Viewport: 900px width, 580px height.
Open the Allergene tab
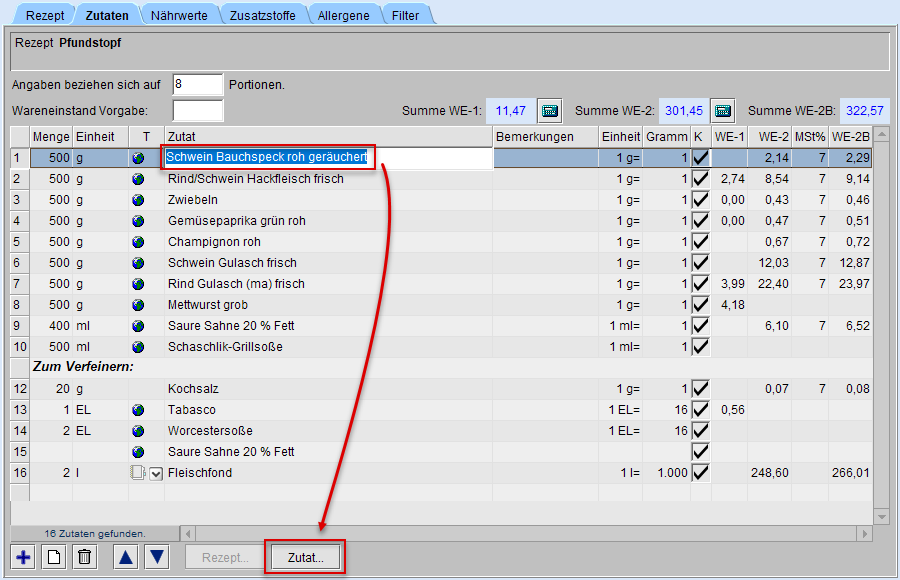343,16
